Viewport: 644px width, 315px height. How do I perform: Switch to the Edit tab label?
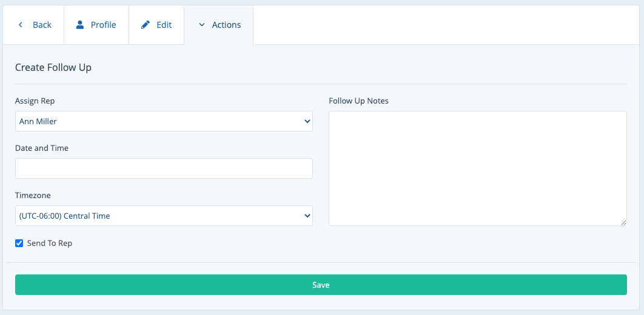click(164, 25)
